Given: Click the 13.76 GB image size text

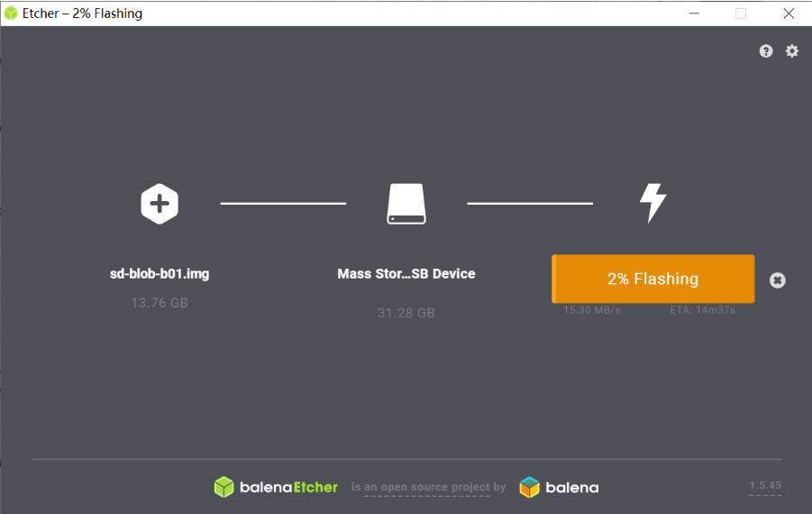Looking at the screenshot, I should coord(160,303).
